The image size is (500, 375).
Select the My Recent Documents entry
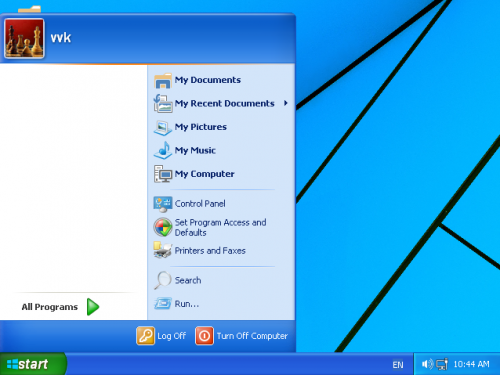[x=220, y=103]
